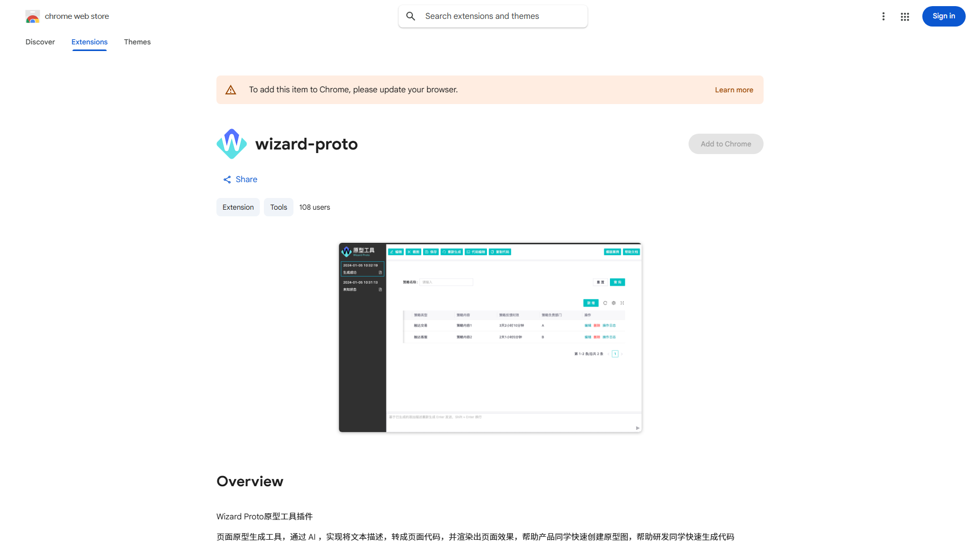The image size is (980, 551).
Task: Open the three-dot more options menu
Action: point(884,16)
